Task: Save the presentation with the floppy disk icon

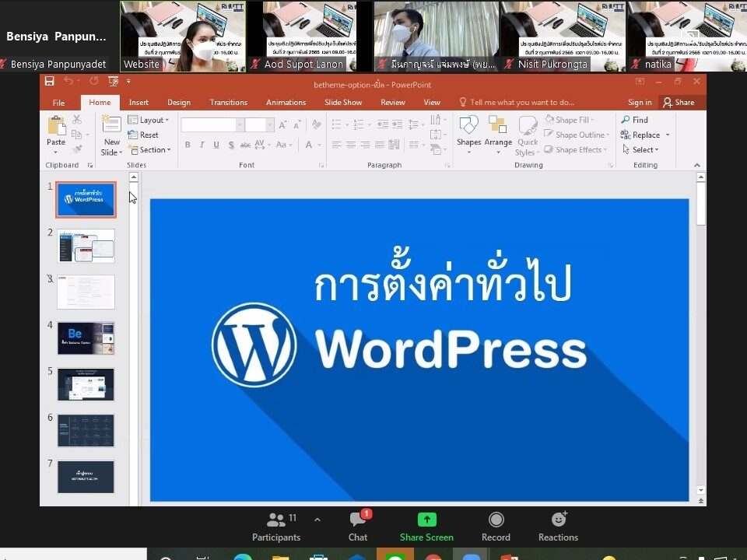Action: pos(50,82)
